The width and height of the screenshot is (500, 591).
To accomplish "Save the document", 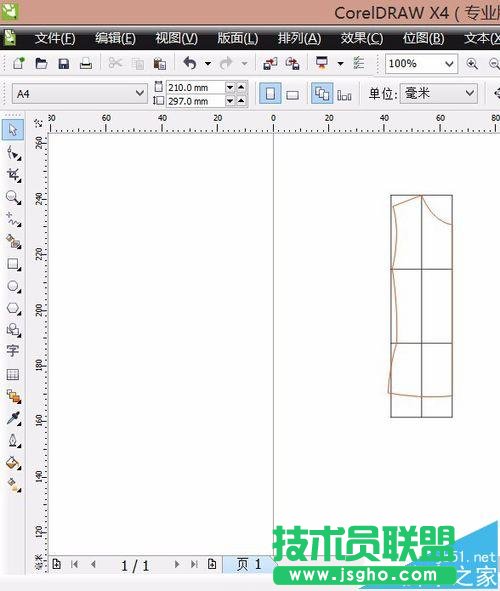I will 64,63.
